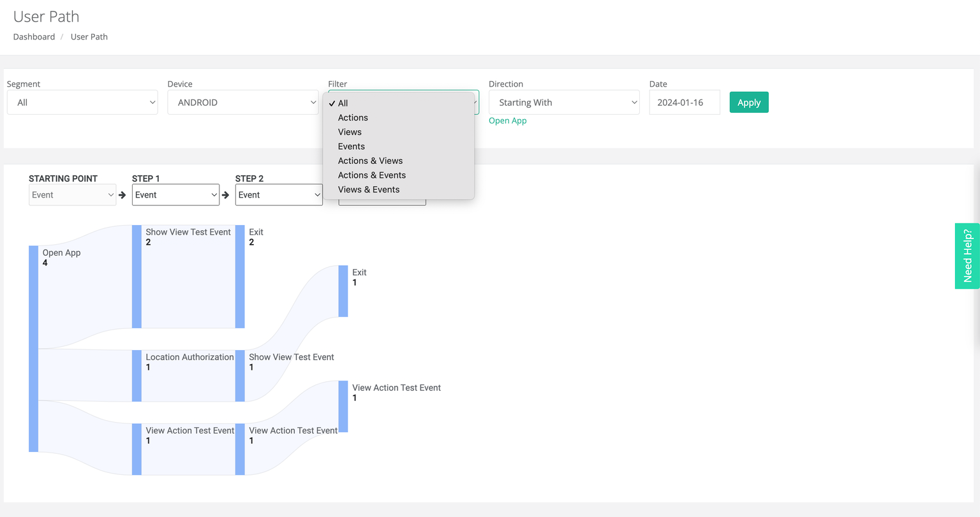The height and width of the screenshot is (517, 980).
Task: Click the green "Open App" link
Action: click(507, 120)
